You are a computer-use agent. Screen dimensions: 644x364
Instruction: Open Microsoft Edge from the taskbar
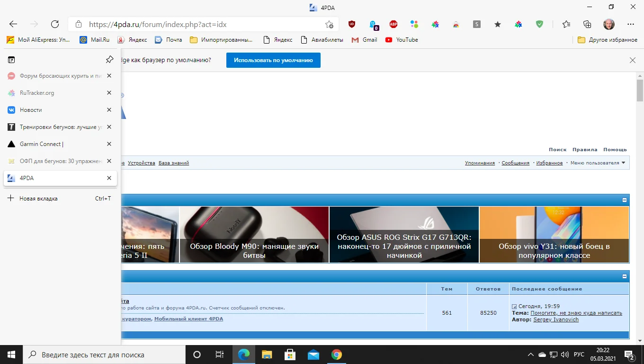click(243, 355)
